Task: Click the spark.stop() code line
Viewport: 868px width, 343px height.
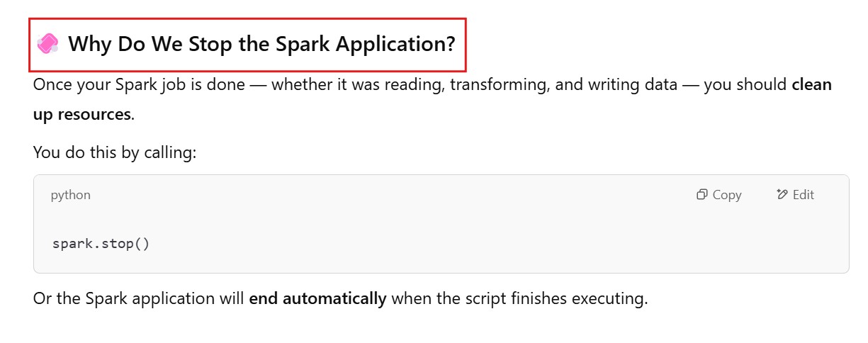Action: [x=101, y=244]
